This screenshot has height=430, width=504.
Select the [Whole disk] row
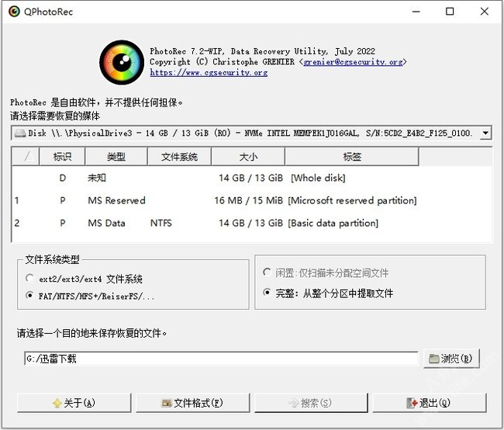coord(252,178)
